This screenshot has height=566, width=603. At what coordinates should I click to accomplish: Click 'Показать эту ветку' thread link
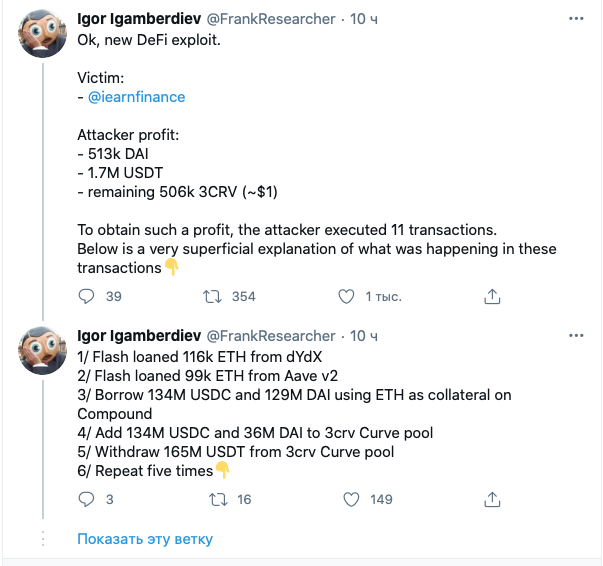145,539
